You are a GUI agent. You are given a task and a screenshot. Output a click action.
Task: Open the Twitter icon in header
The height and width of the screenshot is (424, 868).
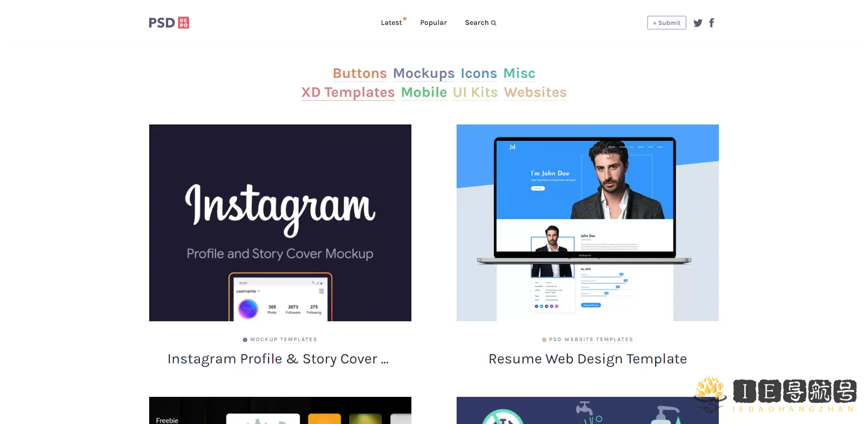(x=698, y=23)
